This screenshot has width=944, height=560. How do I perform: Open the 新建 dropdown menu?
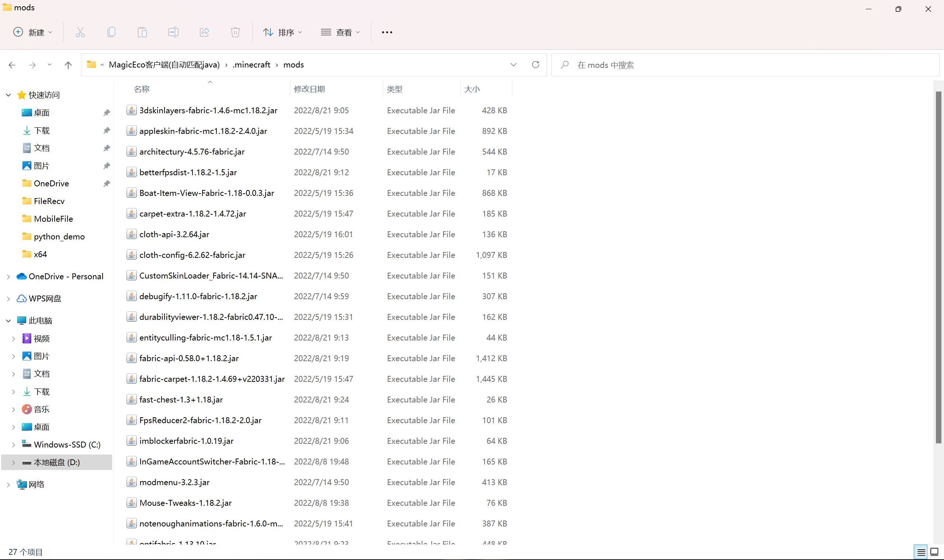(32, 32)
